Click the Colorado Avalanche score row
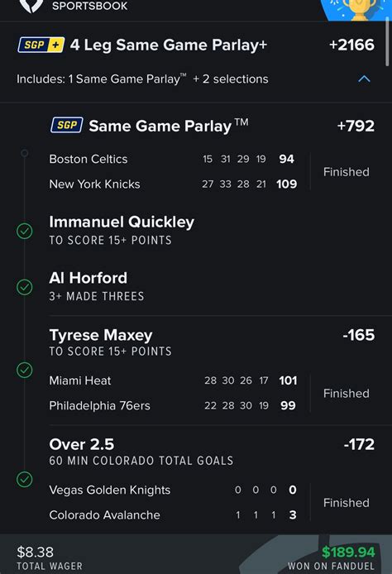392x574 pixels. click(x=173, y=514)
